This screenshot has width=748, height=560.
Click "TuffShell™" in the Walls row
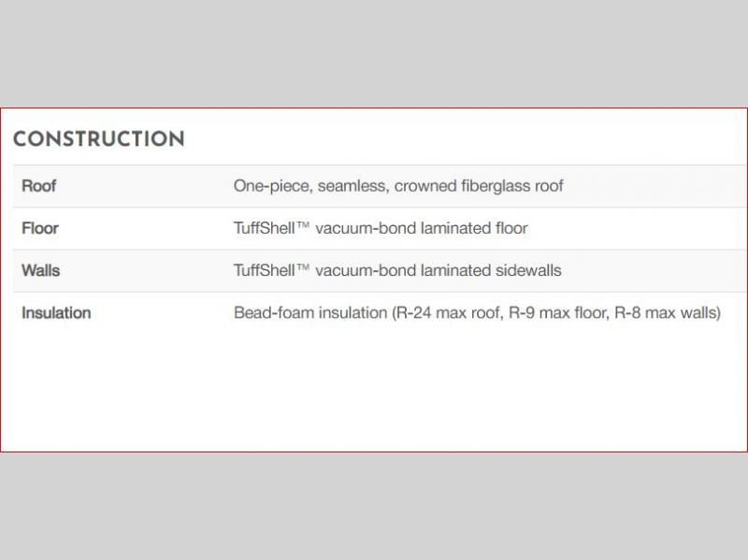(271, 270)
